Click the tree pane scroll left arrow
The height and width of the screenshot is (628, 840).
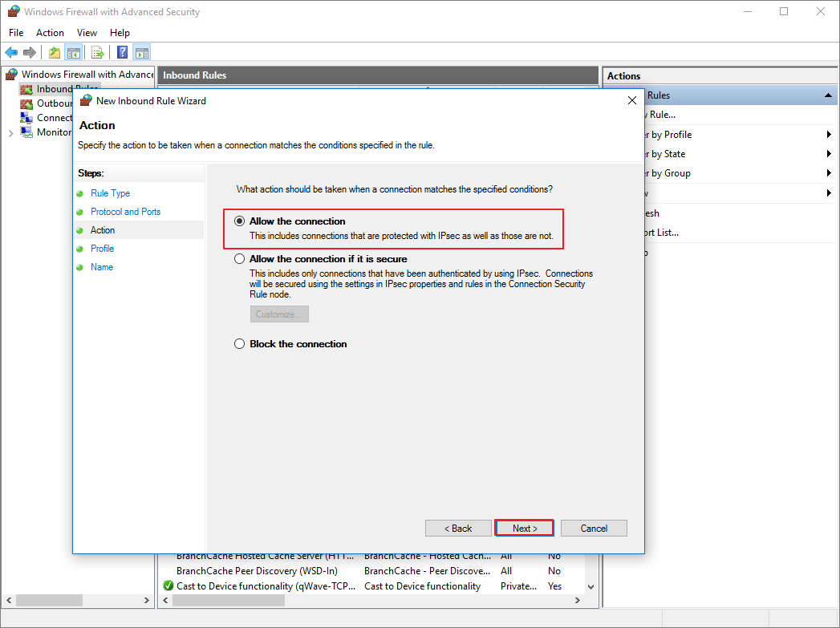9,600
